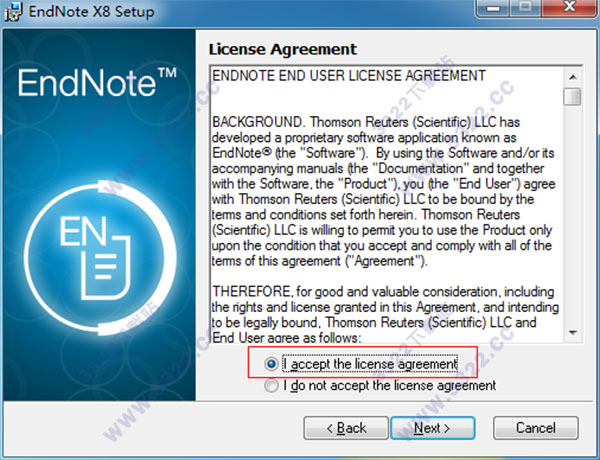600x460 pixels.
Task: Click the 'EndNote X8 Setup' title bar text
Action: [x=91, y=11]
